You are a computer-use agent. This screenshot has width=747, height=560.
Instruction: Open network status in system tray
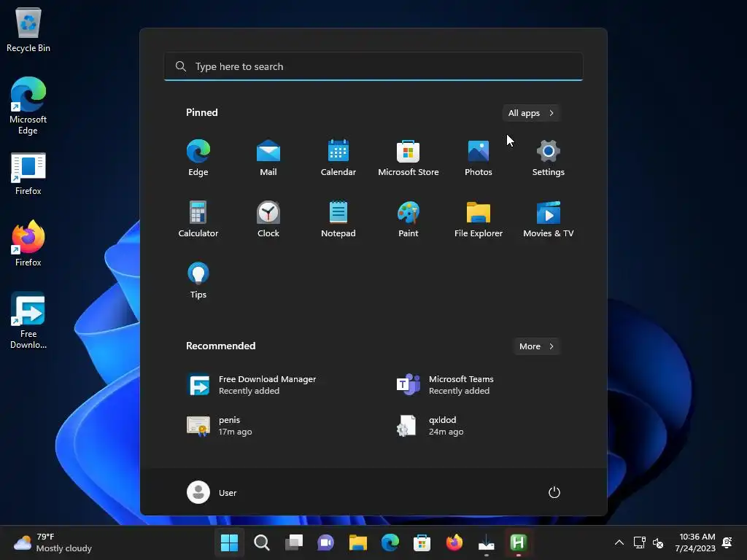pyautogui.click(x=639, y=542)
